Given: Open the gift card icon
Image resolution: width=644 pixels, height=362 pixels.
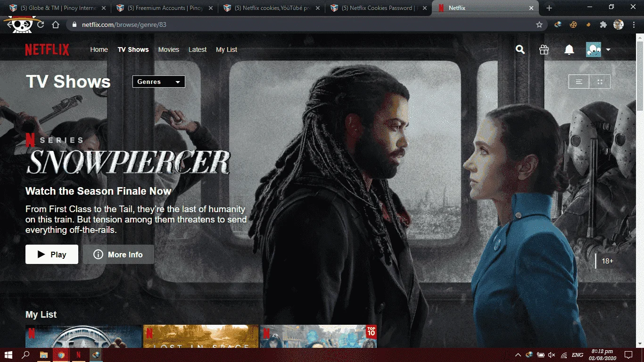Looking at the screenshot, I should pyautogui.click(x=544, y=49).
